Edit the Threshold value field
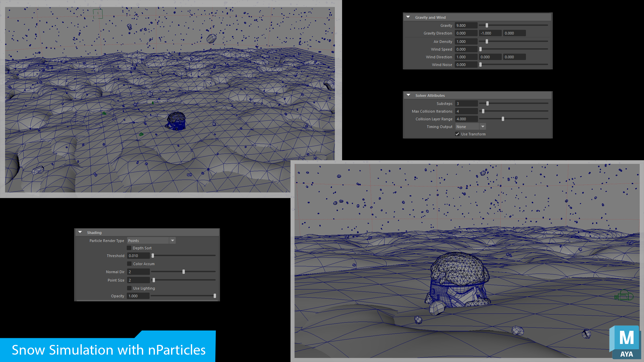 139,255
